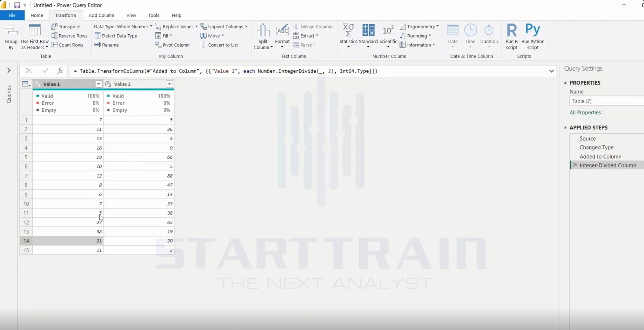
Task: Open Data Type Whole Number dropdown
Action: (x=123, y=27)
